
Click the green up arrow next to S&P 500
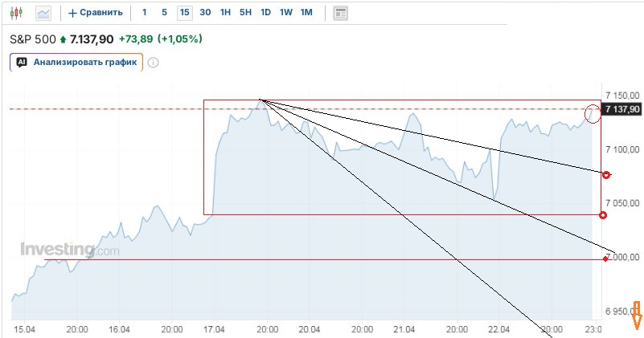pyautogui.click(x=64, y=39)
